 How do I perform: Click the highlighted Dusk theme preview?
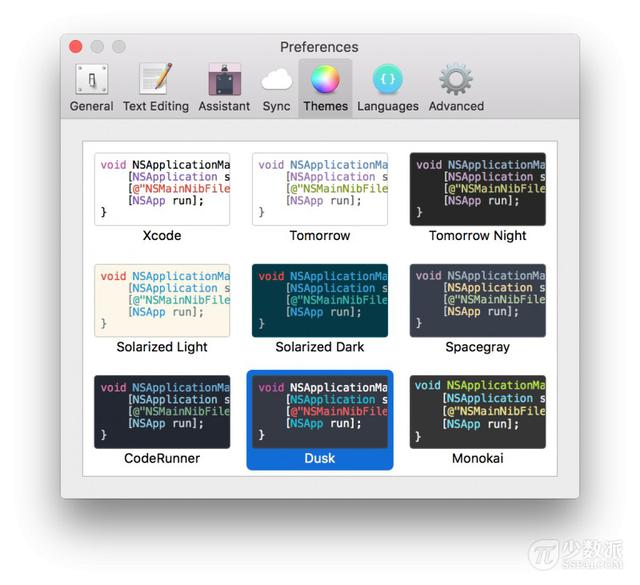tap(319, 411)
